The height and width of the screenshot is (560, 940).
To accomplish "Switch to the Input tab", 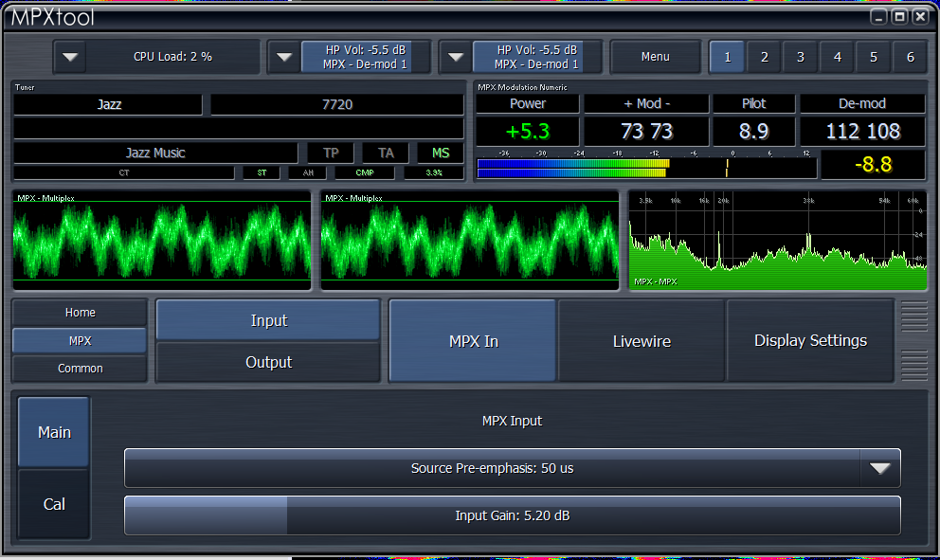I will (x=268, y=321).
